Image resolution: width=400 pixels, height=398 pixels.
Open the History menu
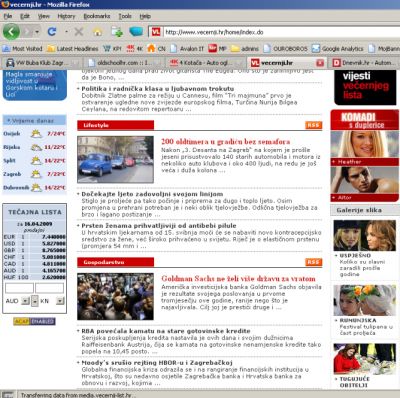[x=66, y=16]
